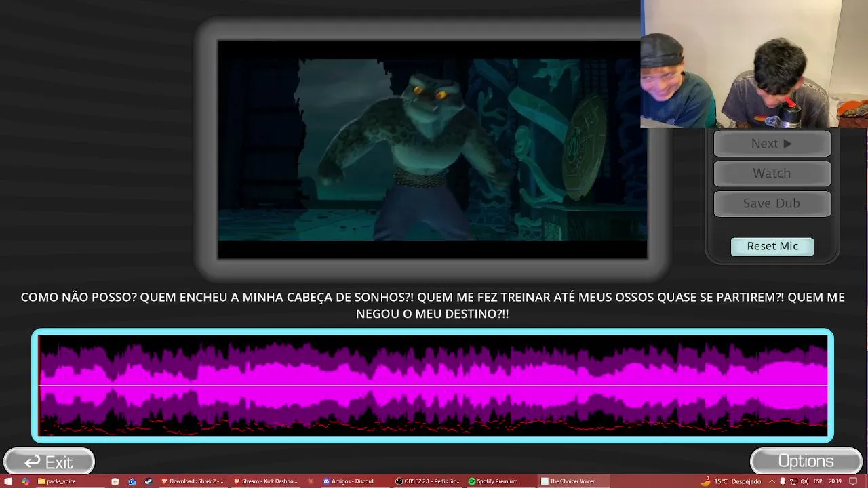Open the colorful Copilot taskbar icon

25,481
